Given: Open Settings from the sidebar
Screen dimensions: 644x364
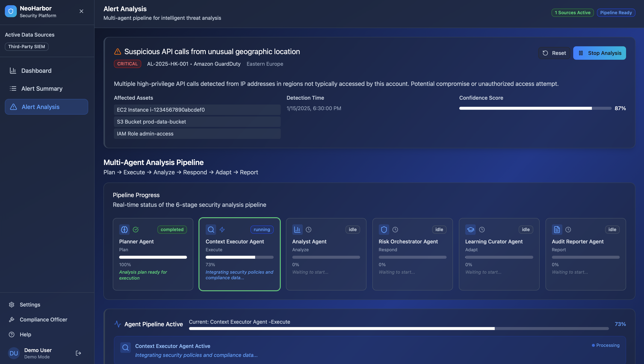Looking at the screenshot, I should 30,304.
